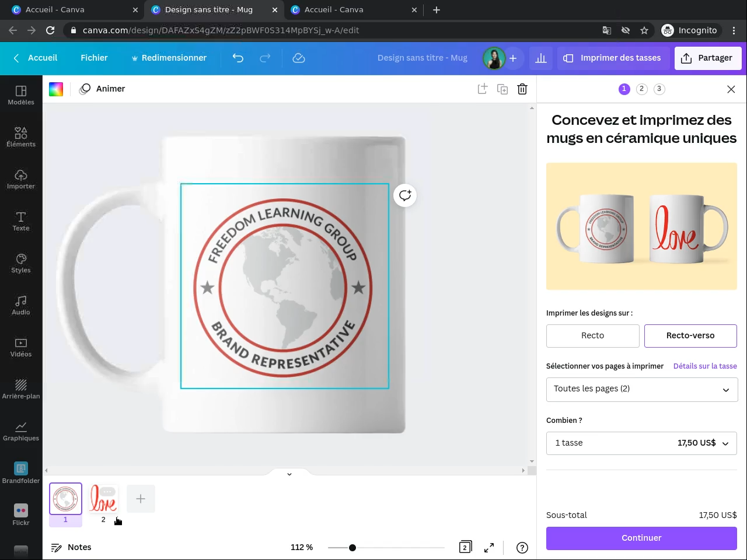Viewport: 747px width, 560px height.
Task: Enter fullscreen presentation mode
Action: click(x=489, y=547)
